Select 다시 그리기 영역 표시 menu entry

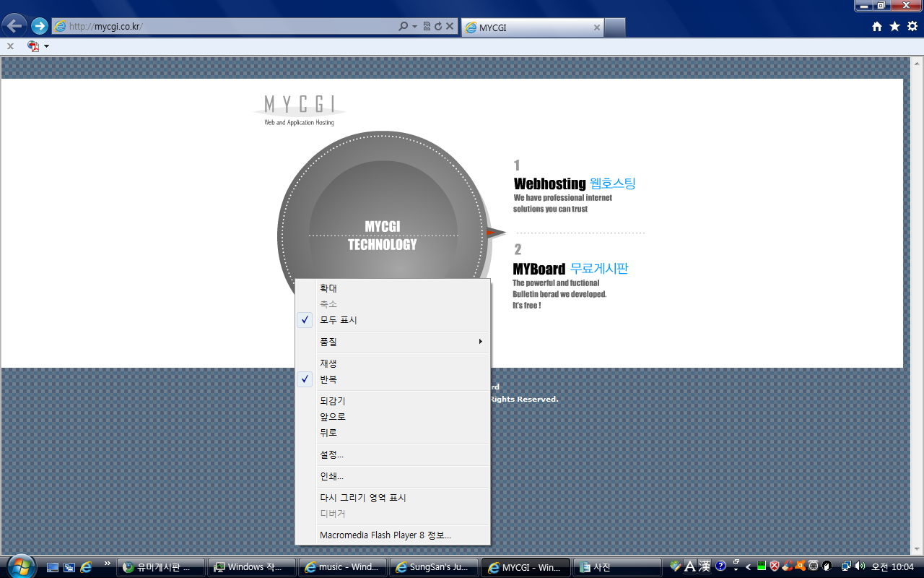tap(393, 498)
